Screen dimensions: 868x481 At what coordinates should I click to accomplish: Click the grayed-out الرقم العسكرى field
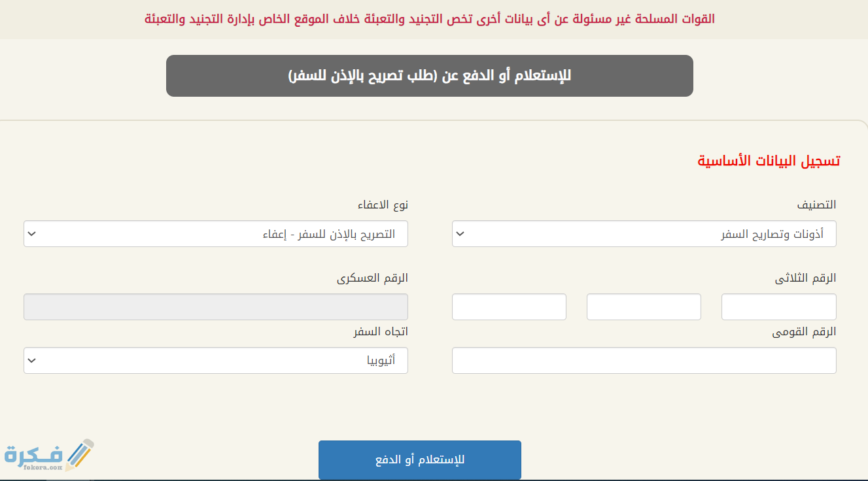[216, 307]
